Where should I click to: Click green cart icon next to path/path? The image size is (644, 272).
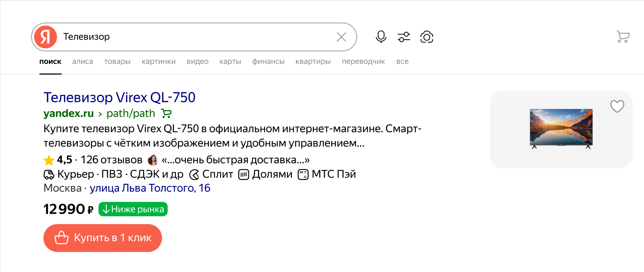coord(166,114)
